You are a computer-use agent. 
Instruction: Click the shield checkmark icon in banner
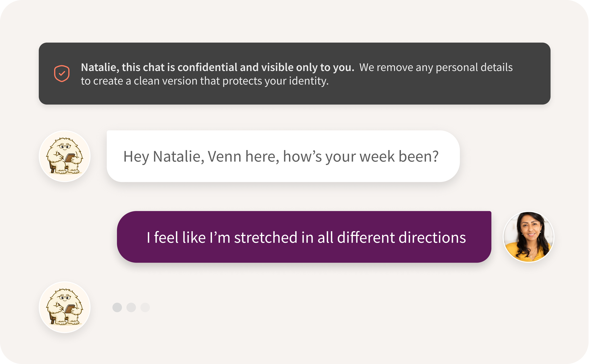62,73
